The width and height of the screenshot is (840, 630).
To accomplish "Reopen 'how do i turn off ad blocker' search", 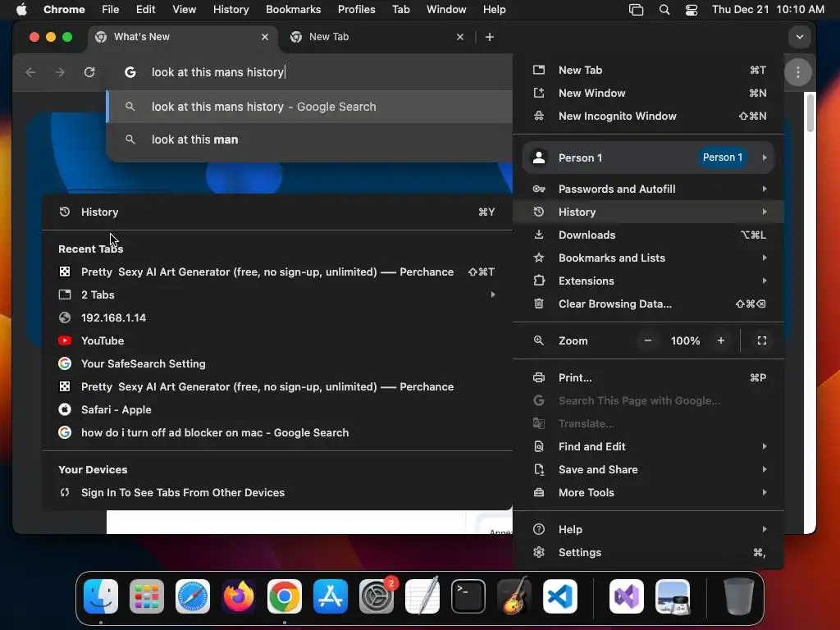I will pyautogui.click(x=277, y=433).
